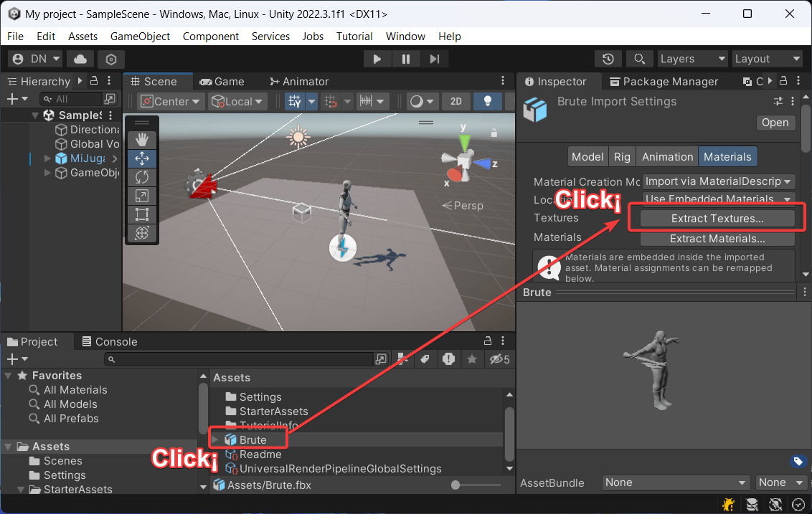
Task: Toggle scene lighting bulb button
Action: click(x=487, y=102)
